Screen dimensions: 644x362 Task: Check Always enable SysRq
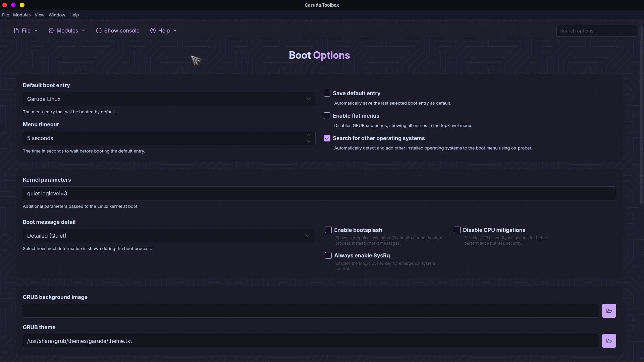328,255
